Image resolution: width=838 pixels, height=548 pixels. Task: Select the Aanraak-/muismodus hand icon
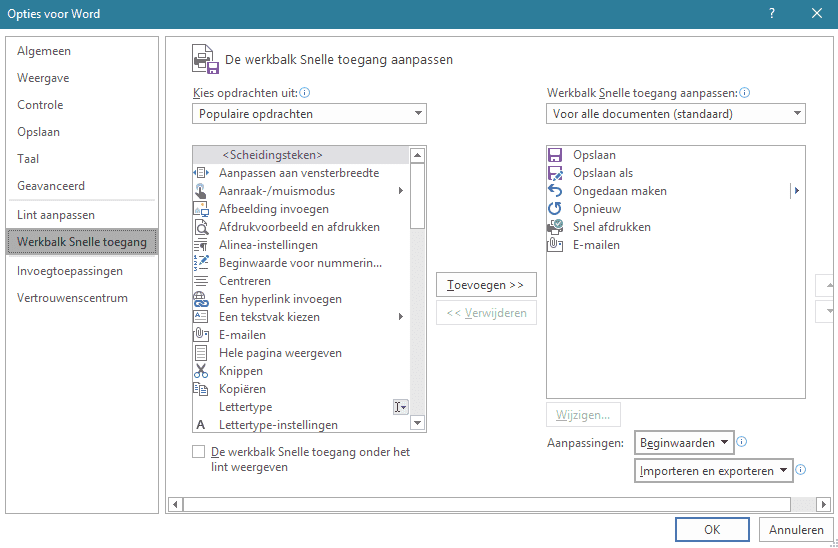click(201, 191)
